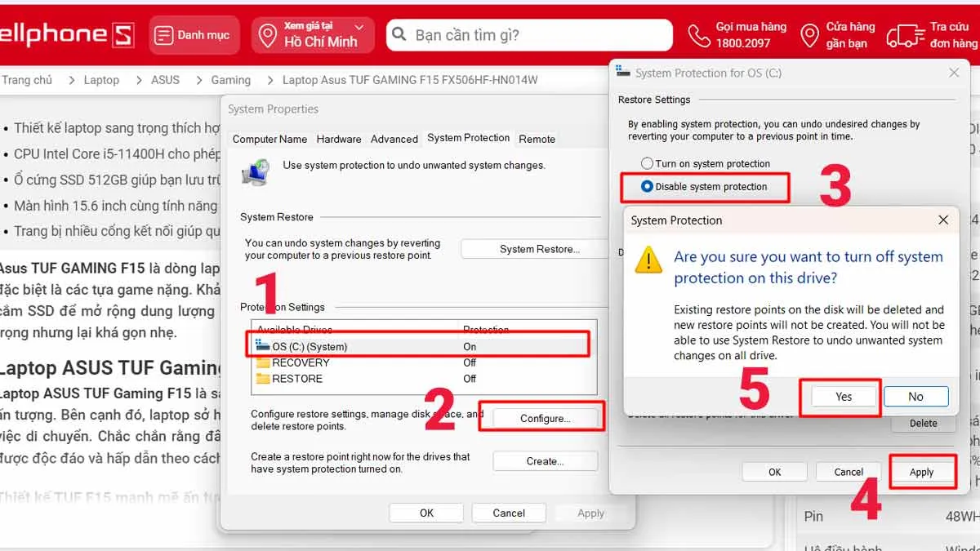Click the Configure button under Protection Settings
Screen dimensions: 980x551
coord(546,416)
